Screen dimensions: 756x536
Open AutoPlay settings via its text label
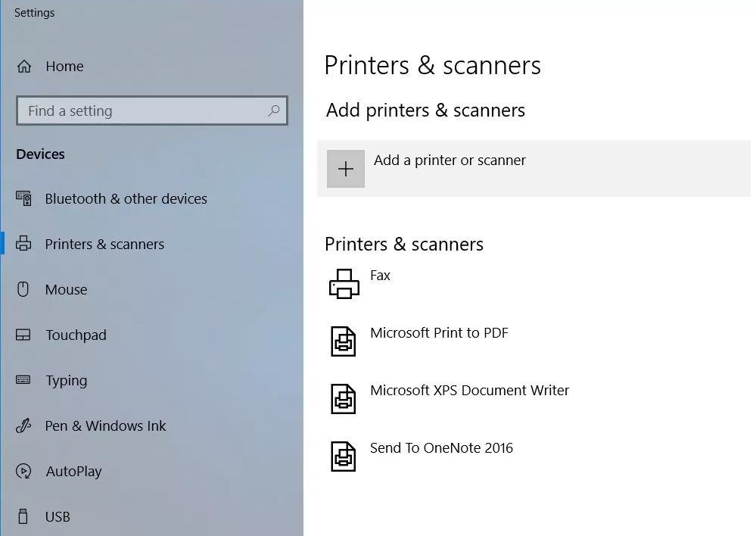73,471
